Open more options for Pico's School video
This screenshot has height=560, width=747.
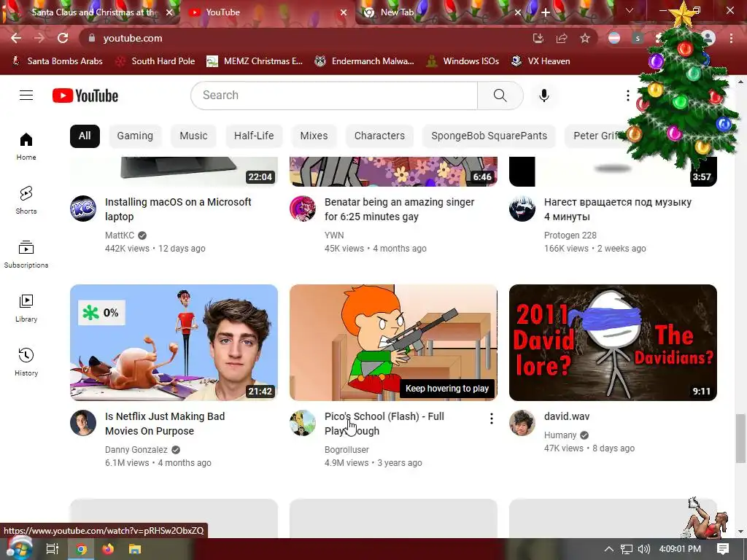[x=491, y=419]
